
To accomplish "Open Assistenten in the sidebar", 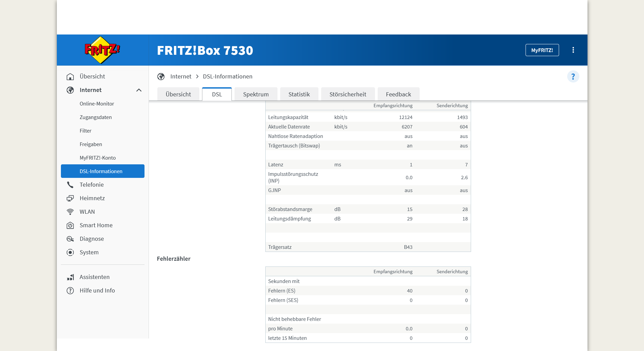I will coord(94,277).
